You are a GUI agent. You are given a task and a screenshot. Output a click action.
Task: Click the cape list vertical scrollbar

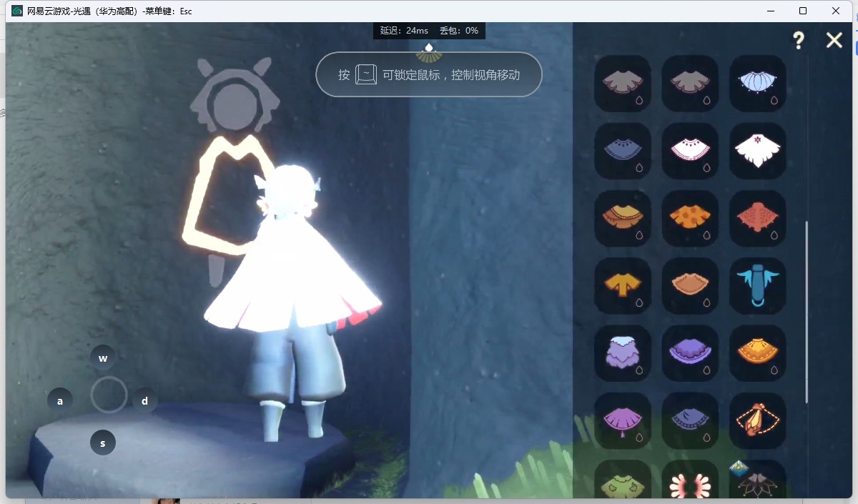807,312
